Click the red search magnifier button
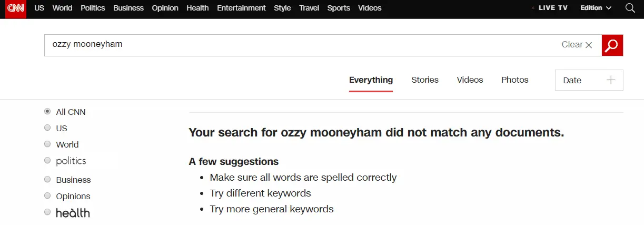 tap(612, 45)
